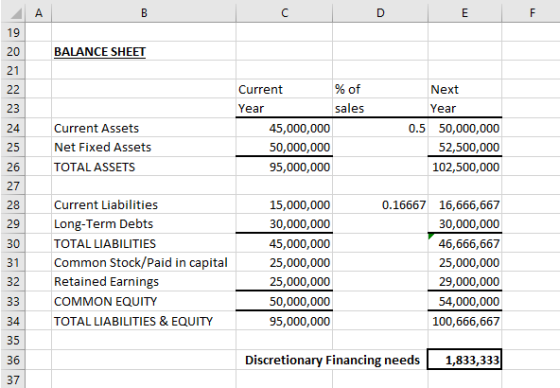Select row 26 header

[x=13, y=166]
